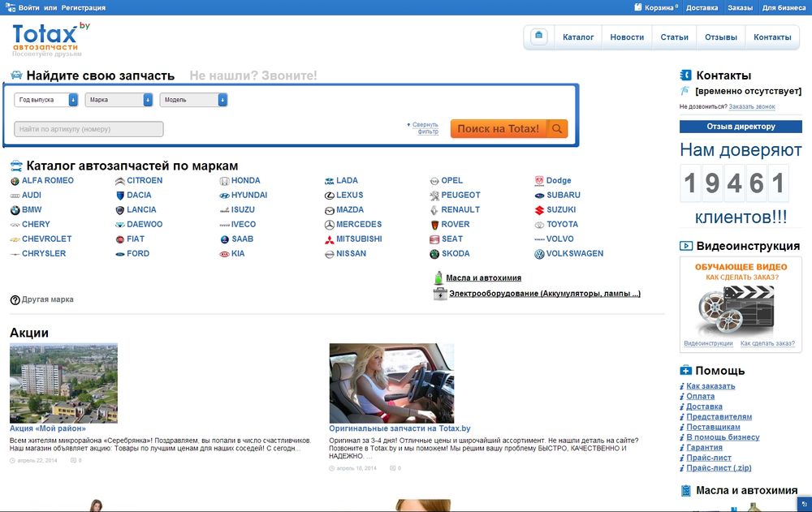Click the Dodge ram logo icon
This screenshot has height=512, width=812.
tap(539, 181)
